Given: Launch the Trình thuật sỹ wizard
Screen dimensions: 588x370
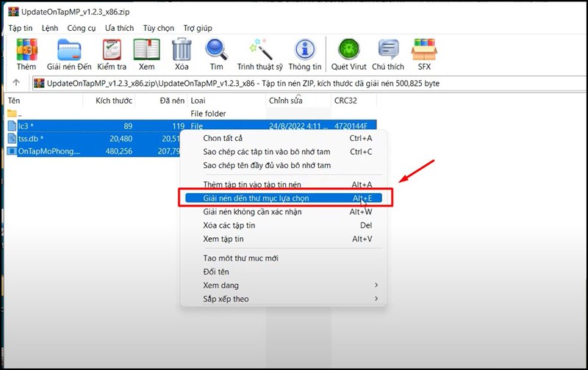Looking at the screenshot, I should (260, 54).
